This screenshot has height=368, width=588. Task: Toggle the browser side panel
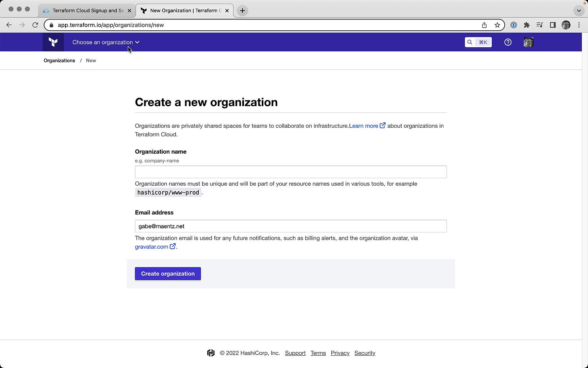tap(553, 25)
